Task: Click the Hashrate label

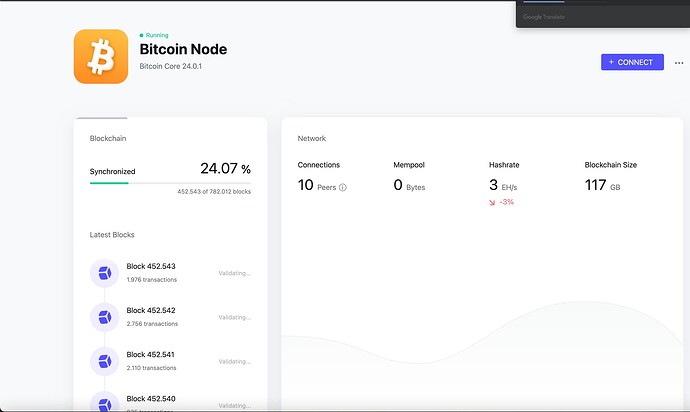Action: [x=504, y=165]
